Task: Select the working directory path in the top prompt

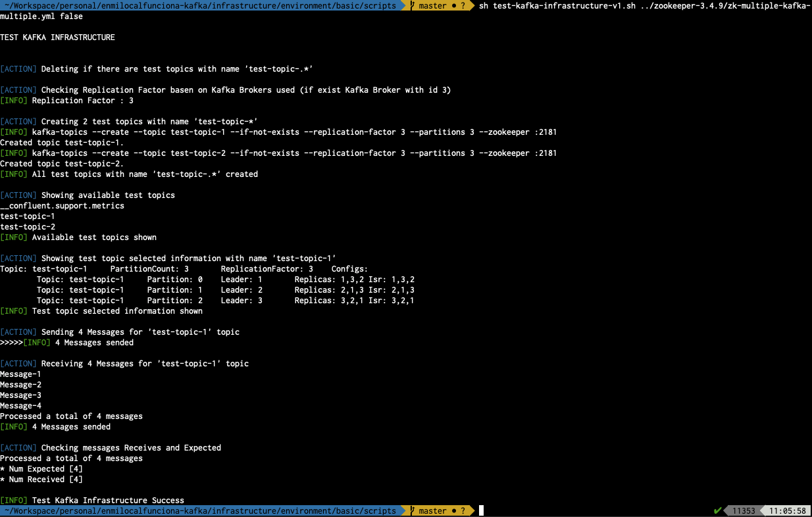Action: click(x=201, y=6)
